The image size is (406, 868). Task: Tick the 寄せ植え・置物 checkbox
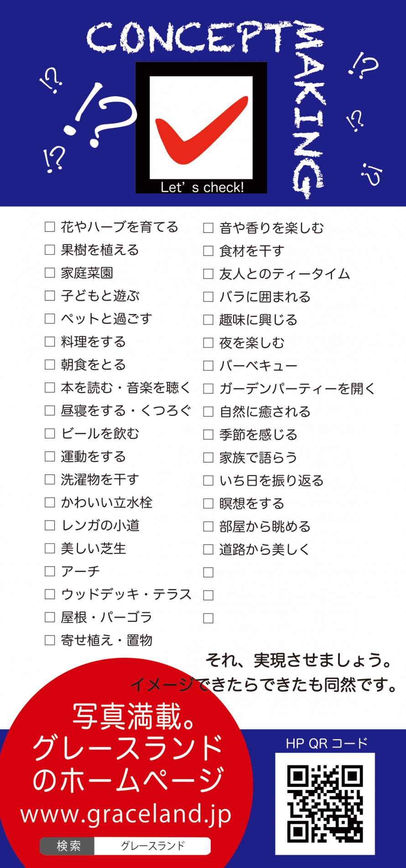(50, 640)
